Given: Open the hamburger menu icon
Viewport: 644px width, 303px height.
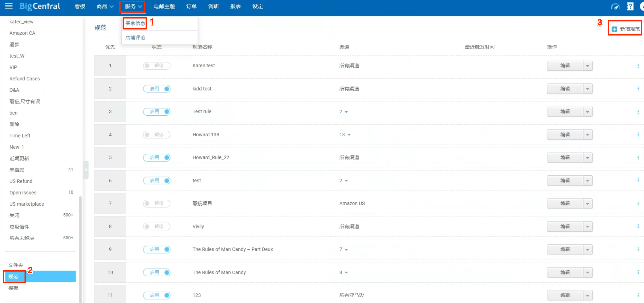Looking at the screenshot, I should click(x=9, y=6).
